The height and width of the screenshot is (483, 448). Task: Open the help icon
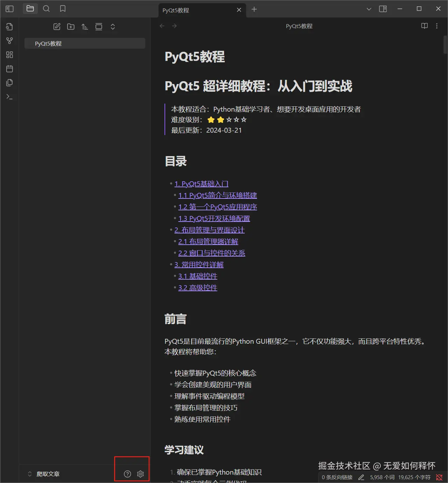(x=127, y=474)
